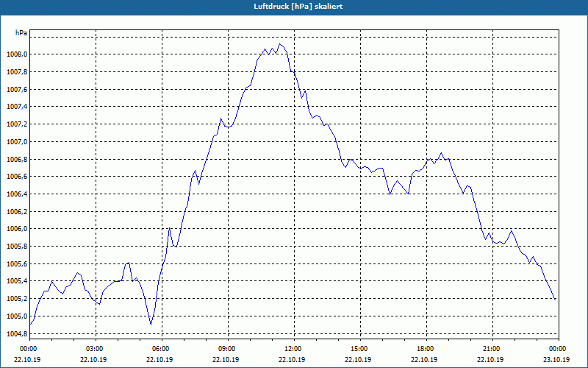Click the pressure curve minimum near 05:30
Image resolution: width=588 pixels, height=368 pixels.
click(x=151, y=325)
